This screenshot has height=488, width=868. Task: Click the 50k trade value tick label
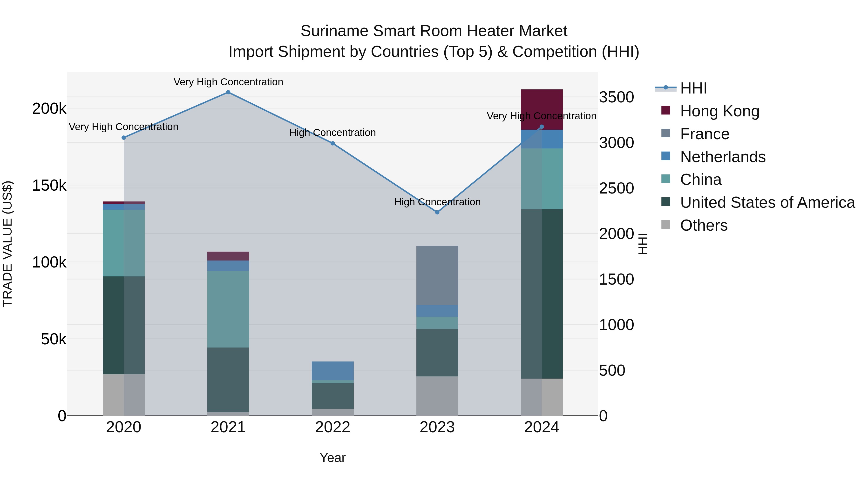click(54, 339)
